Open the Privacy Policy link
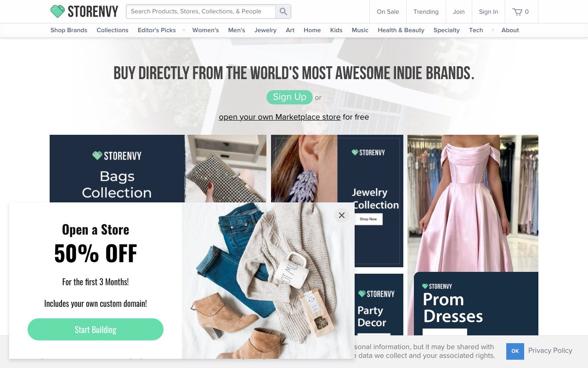 (x=550, y=351)
